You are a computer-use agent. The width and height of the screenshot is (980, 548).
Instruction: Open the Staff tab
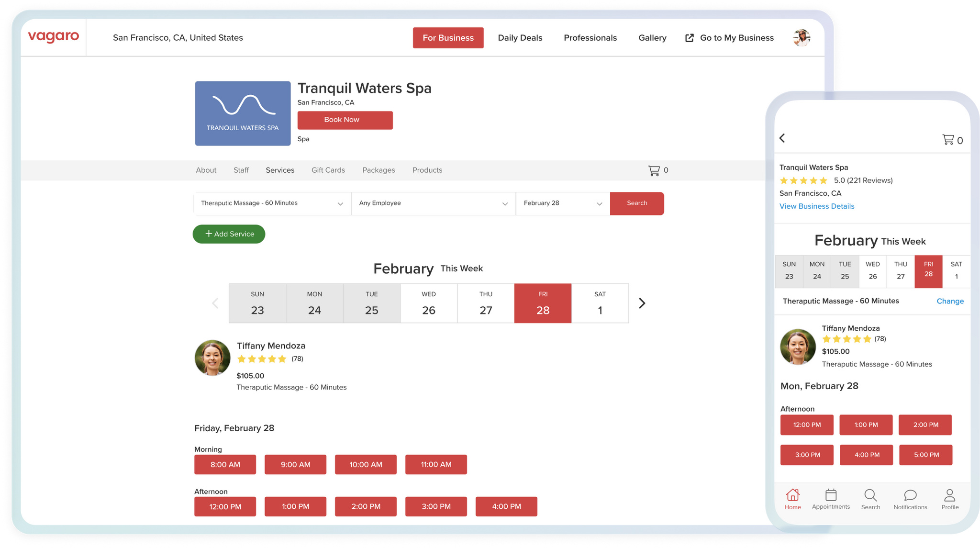241,170
